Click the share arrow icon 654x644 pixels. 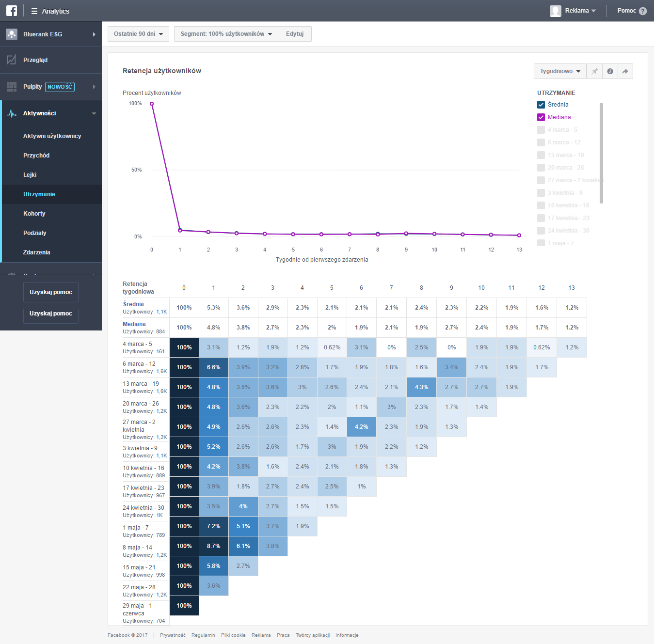click(625, 71)
